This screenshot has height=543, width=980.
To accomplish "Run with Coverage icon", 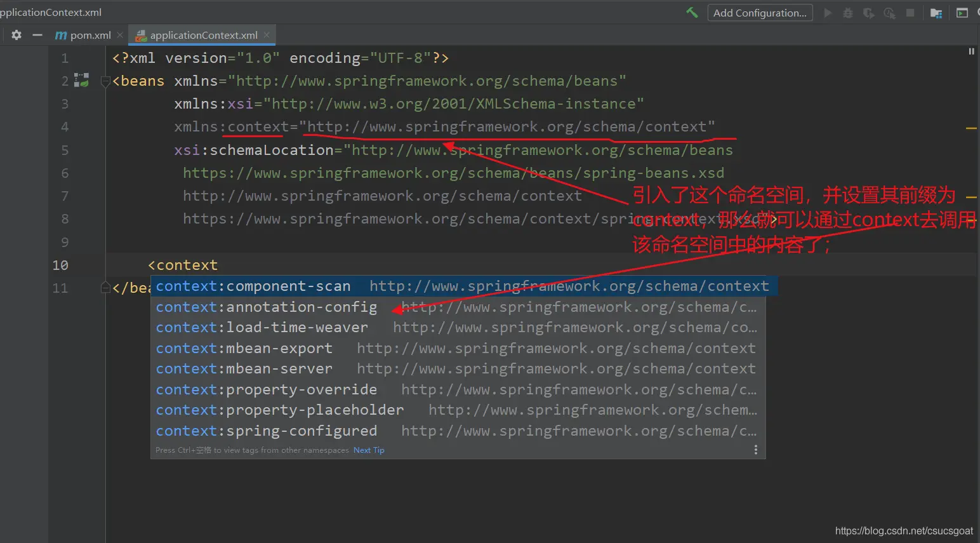I will click(x=869, y=13).
